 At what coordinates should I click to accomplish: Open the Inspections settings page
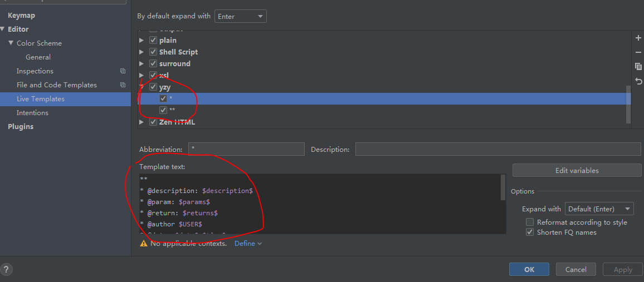(x=35, y=71)
